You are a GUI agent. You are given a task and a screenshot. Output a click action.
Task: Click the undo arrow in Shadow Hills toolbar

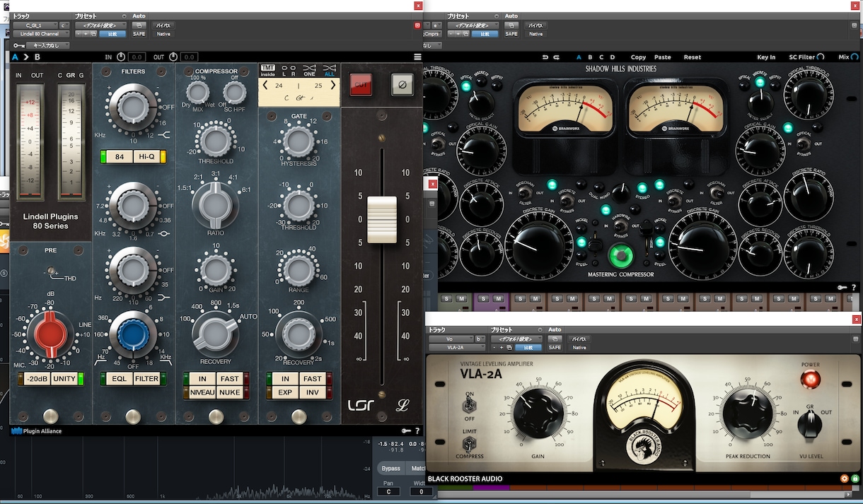coord(545,57)
